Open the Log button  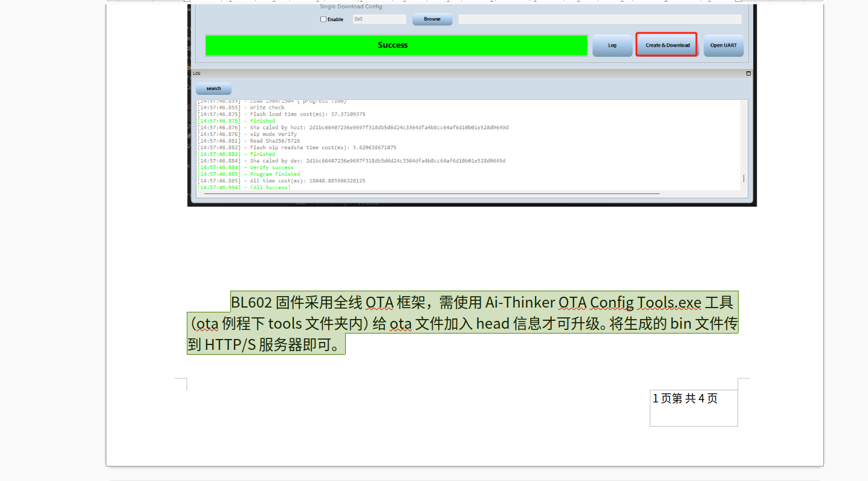pos(612,45)
